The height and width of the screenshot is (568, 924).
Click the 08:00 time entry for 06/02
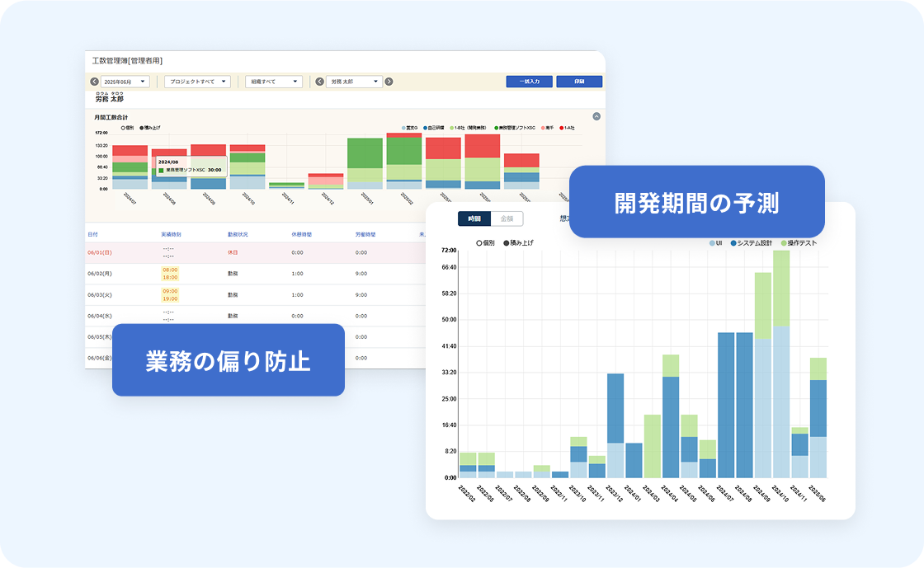point(170,270)
